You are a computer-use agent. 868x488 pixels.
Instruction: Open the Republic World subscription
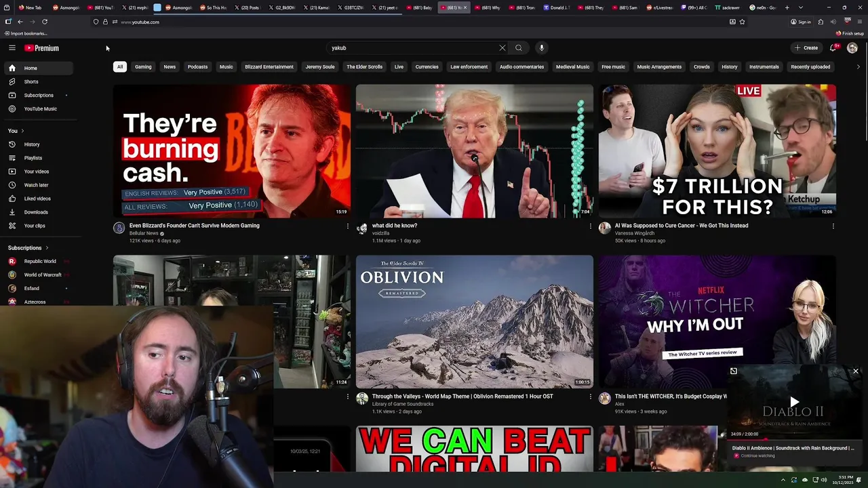(38, 261)
